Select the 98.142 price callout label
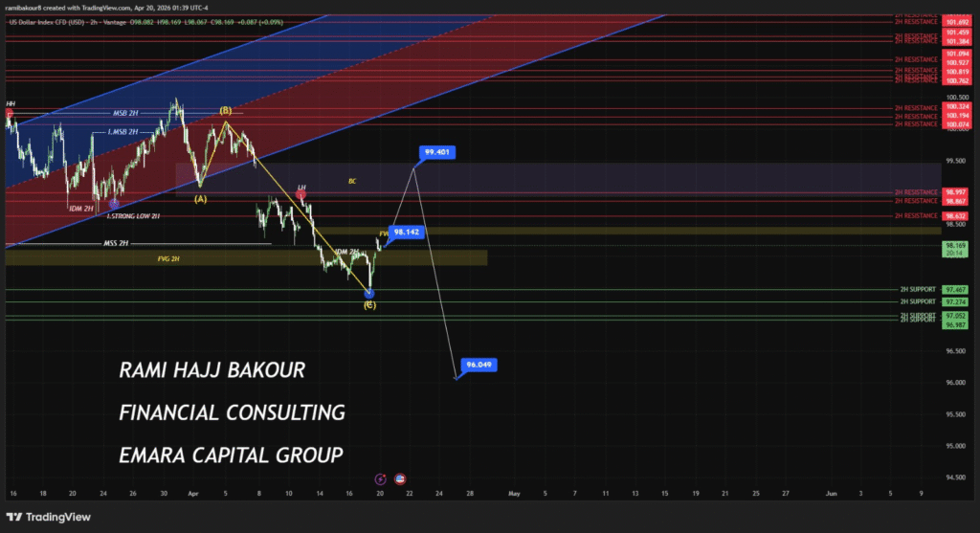Viewport: 980px width, 533px height. point(407,232)
